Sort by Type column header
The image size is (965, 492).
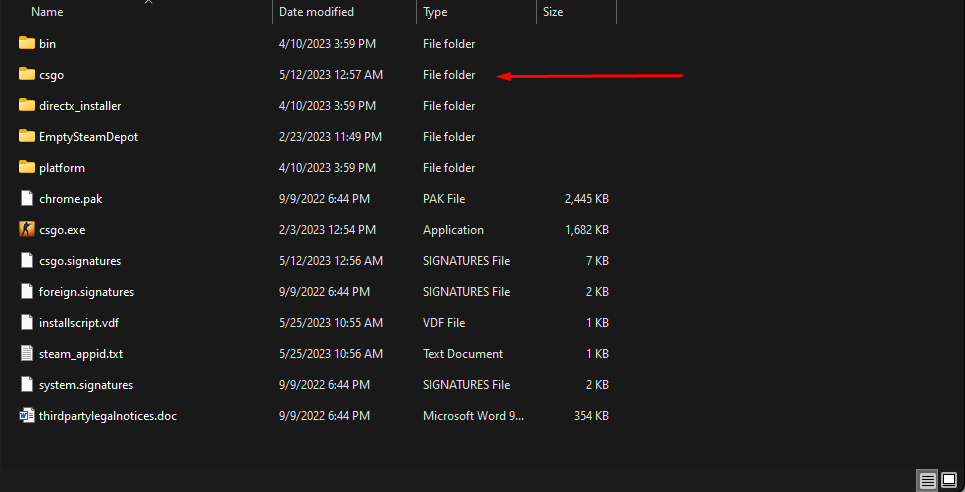(x=435, y=12)
